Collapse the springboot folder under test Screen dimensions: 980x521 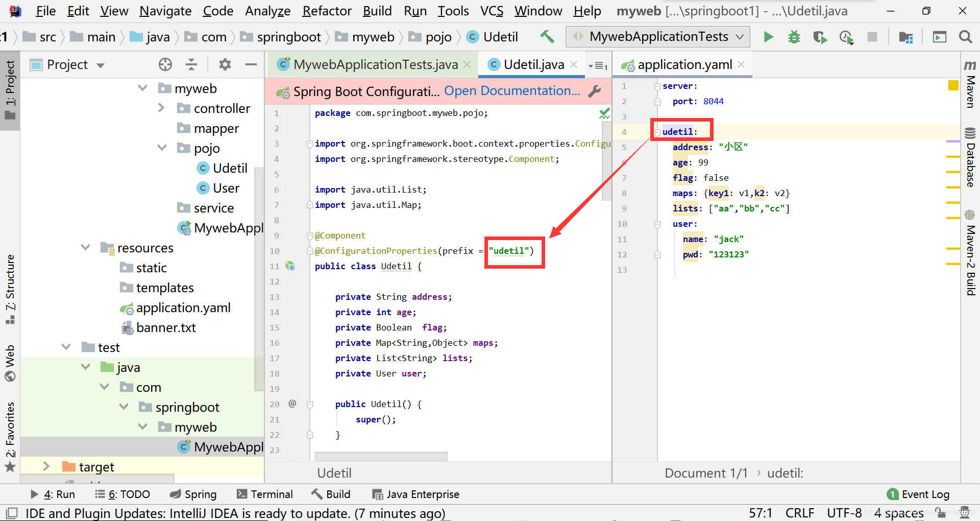pos(124,407)
